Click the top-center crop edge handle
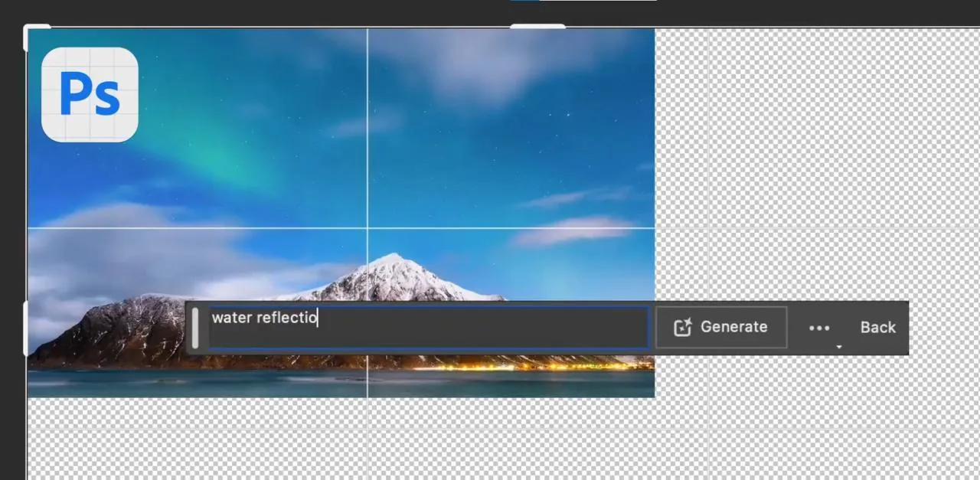The image size is (980, 480). click(538, 27)
